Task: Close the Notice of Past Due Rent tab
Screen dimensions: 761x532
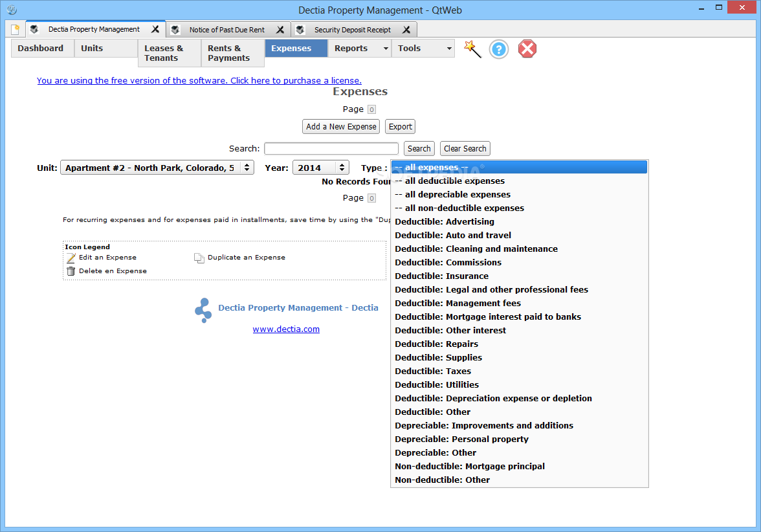Action: tap(280, 30)
